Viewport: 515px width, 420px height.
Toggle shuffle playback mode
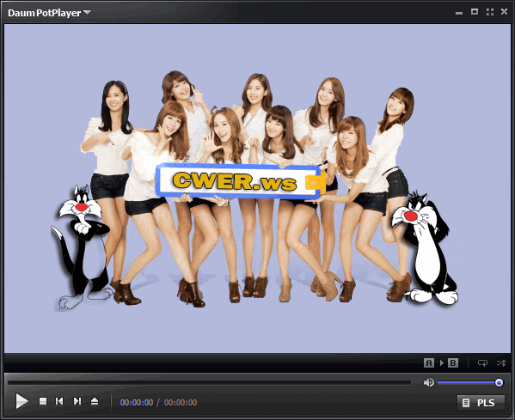coord(501,363)
